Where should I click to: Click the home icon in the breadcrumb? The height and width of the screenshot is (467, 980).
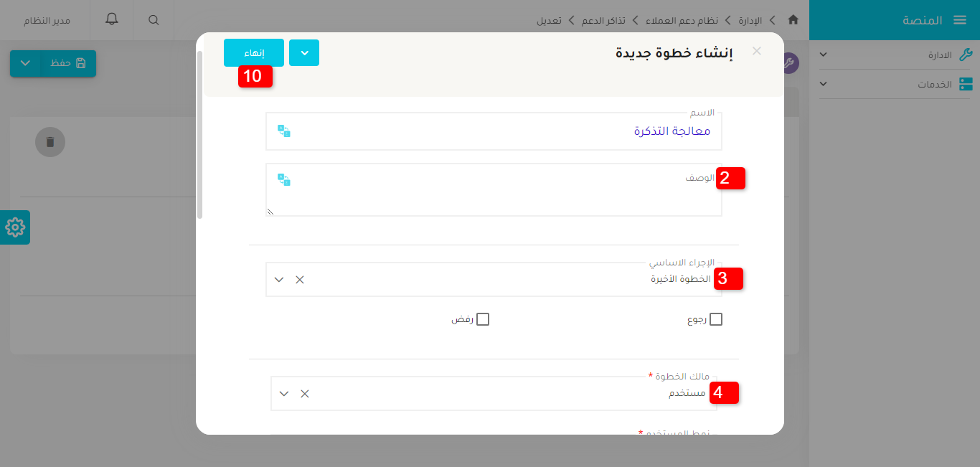793,20
